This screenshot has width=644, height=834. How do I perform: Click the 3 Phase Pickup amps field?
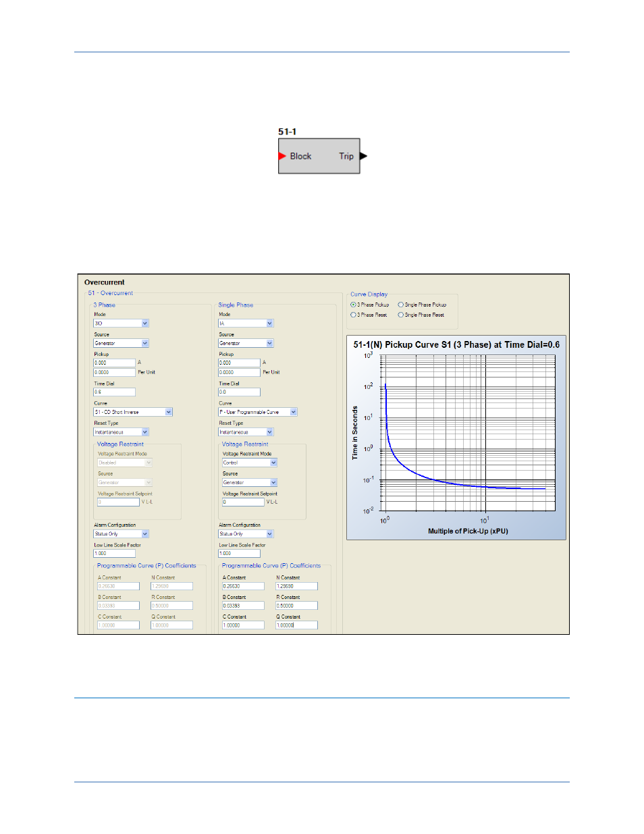(114, 363)
